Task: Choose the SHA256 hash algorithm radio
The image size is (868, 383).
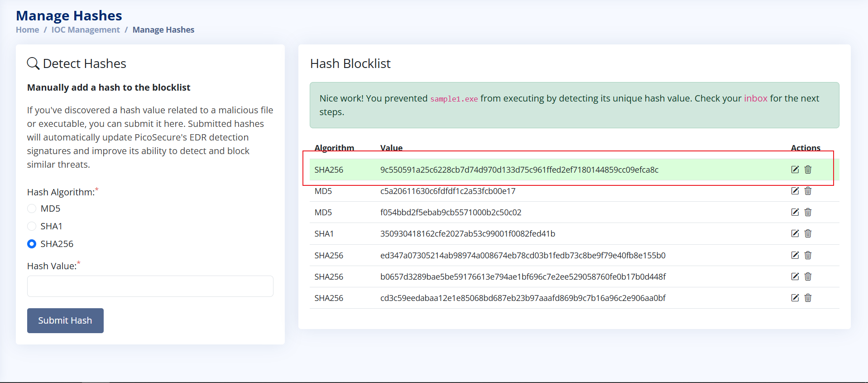Action: coord(32,244)
